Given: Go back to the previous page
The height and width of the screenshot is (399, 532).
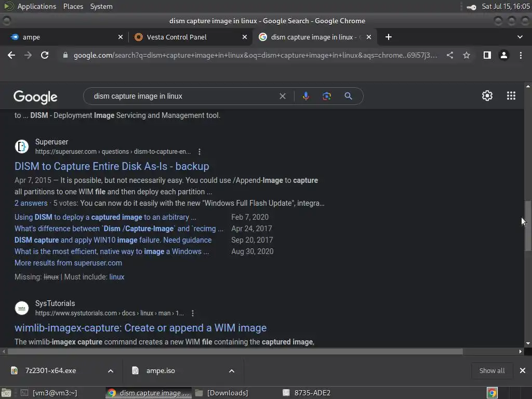Looking at the screenshot, I should point(11,55).
